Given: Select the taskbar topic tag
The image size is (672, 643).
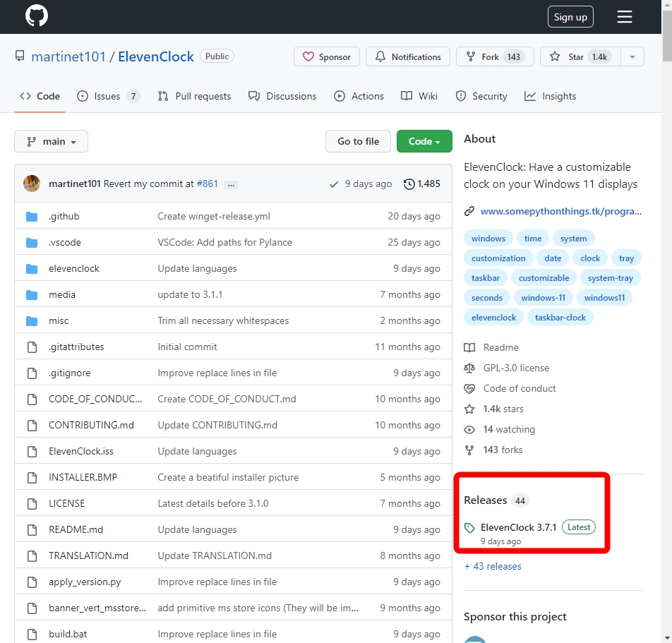Looking at the screenshot, I should pyautogui.click(x=486, y=278).
